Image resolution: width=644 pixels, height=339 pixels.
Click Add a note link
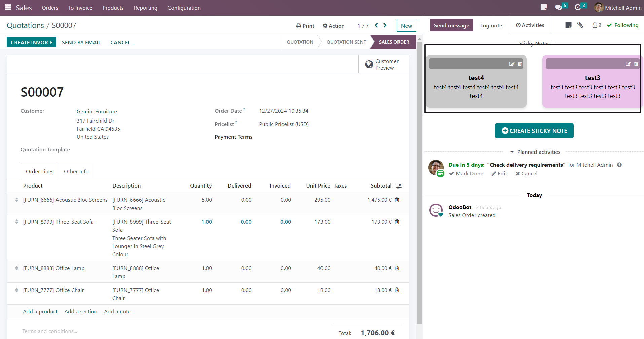(x=117, y=311)
